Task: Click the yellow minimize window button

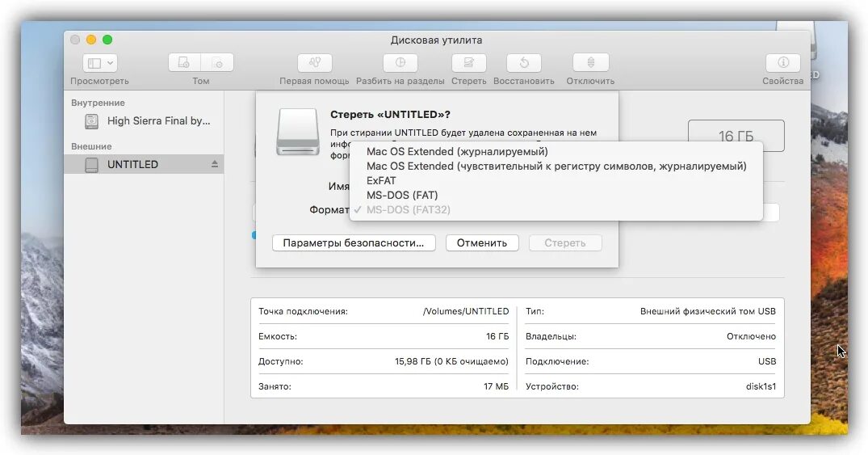Action: tap(91, 40)
